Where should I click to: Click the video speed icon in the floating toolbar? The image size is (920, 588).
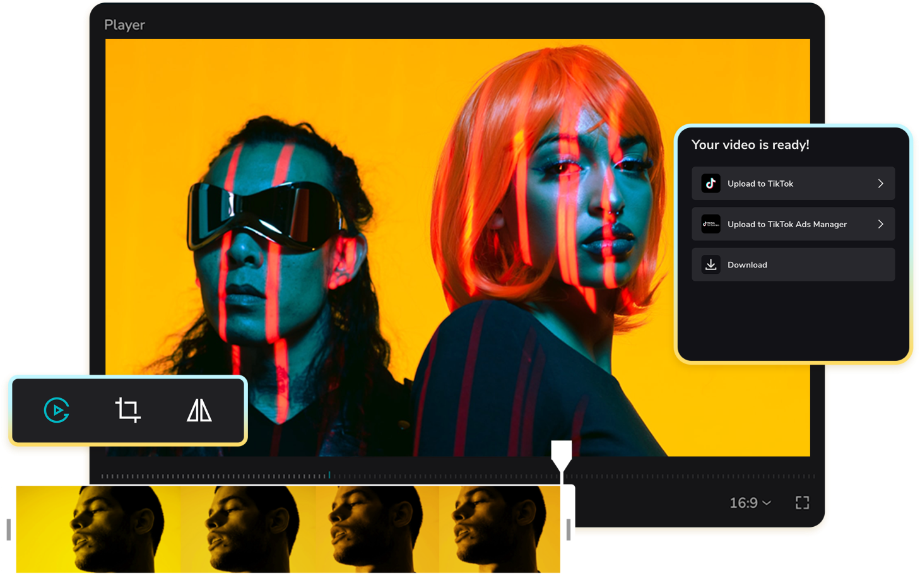tap(57, 411)
